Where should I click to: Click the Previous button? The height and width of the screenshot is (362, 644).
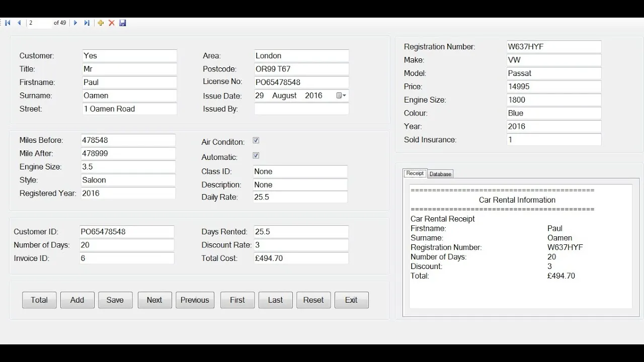[195, 300]
